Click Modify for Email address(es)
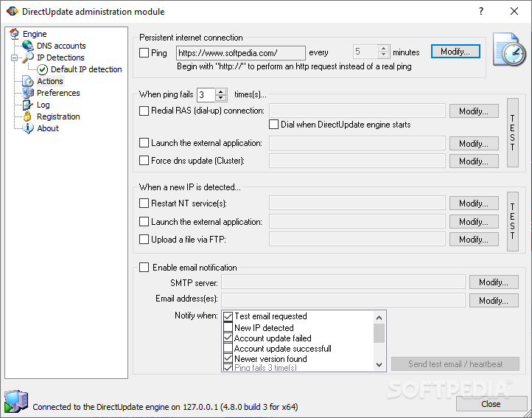Viewport: 532px width, 418px height. click(x=494, y=301)
